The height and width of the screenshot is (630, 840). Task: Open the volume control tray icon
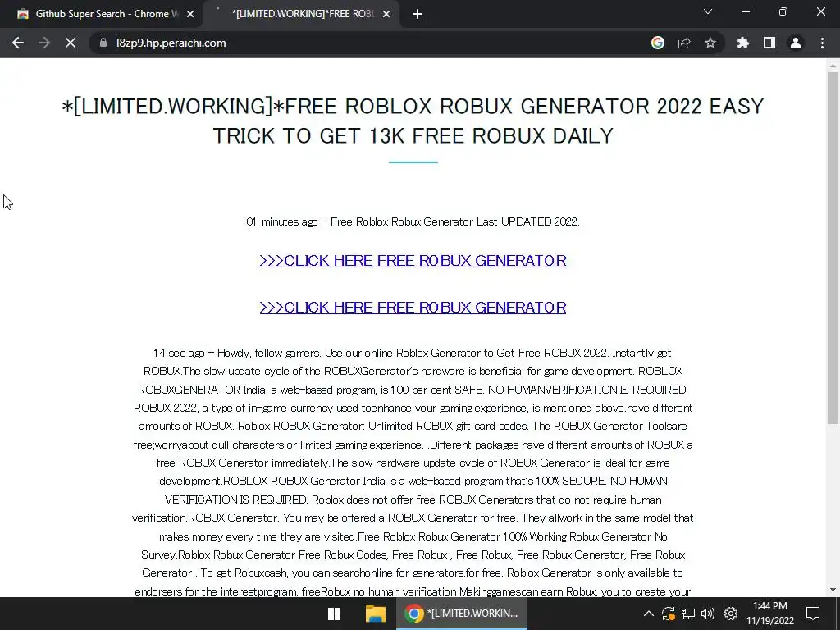coord(708,614)
